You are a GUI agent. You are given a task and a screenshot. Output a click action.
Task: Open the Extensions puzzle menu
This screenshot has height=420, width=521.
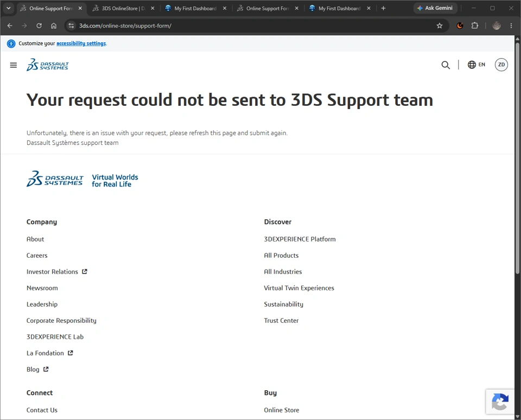pyautogui.click(x=475, y=26)
